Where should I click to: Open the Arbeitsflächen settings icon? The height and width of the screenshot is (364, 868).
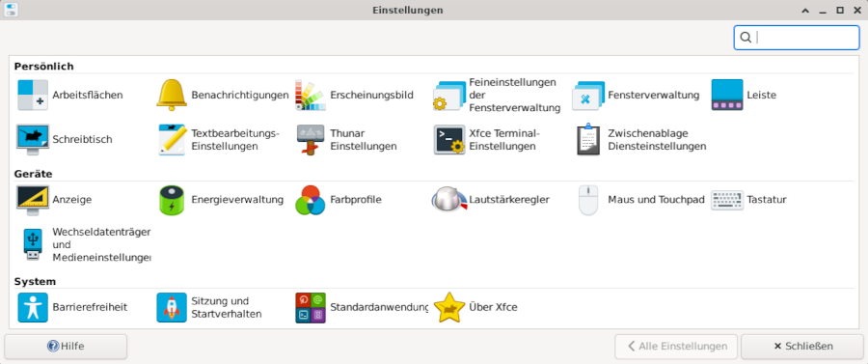pos(33,96)
